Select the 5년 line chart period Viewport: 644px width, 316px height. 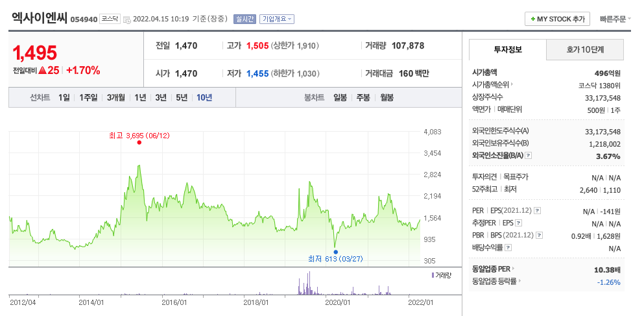[x=182, y=98]
